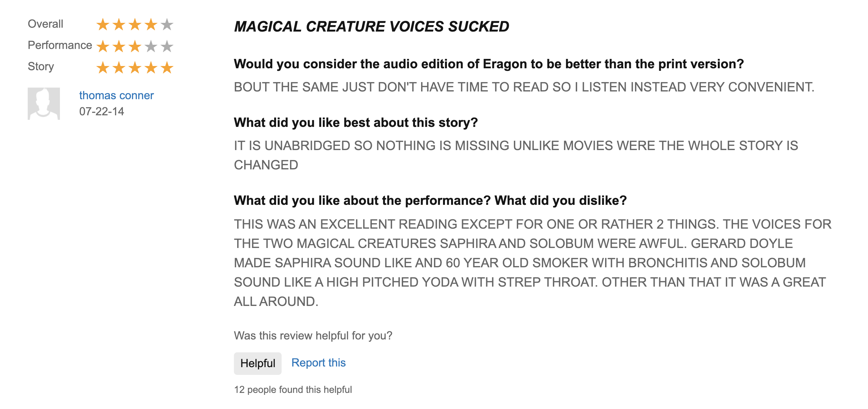Click the third star in Overall rating
Screen dimensions: 868x409
135,24
